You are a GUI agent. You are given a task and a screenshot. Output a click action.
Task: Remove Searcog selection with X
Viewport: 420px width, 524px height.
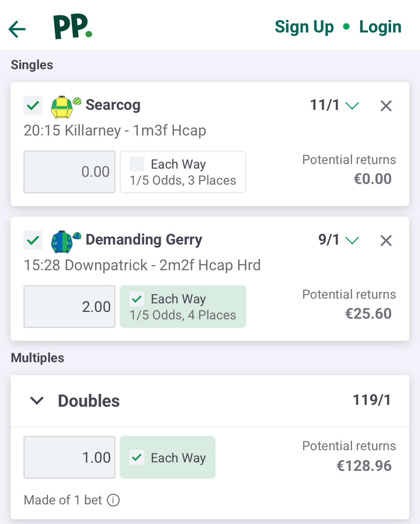(x=386, y=106)
